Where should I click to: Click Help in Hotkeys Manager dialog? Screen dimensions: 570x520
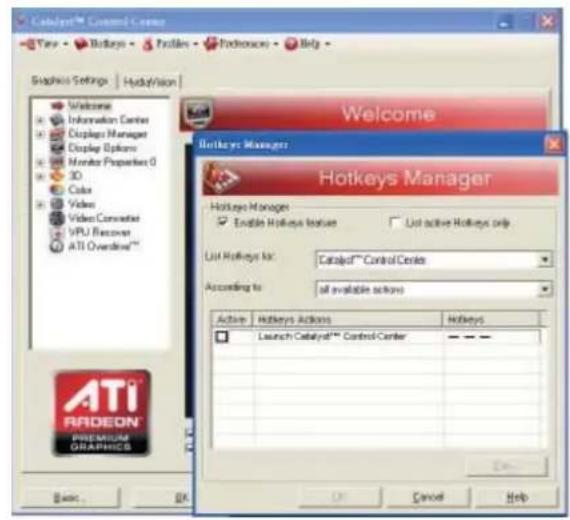[x=517, y=497]
